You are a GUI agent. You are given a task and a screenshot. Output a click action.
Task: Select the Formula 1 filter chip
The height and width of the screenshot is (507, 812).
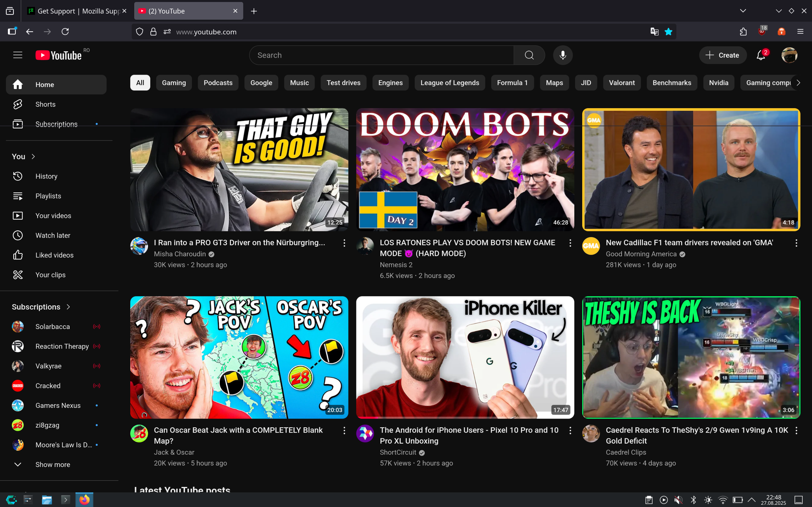point(512,83)
